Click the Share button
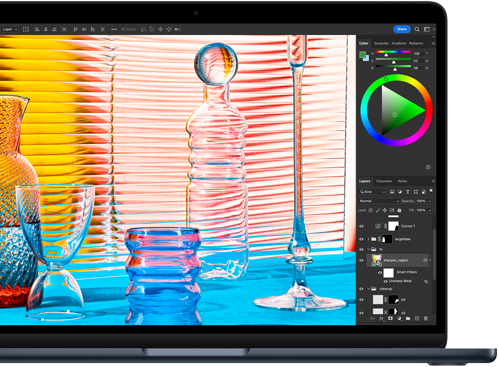The image size is (498, 367). 402,29
